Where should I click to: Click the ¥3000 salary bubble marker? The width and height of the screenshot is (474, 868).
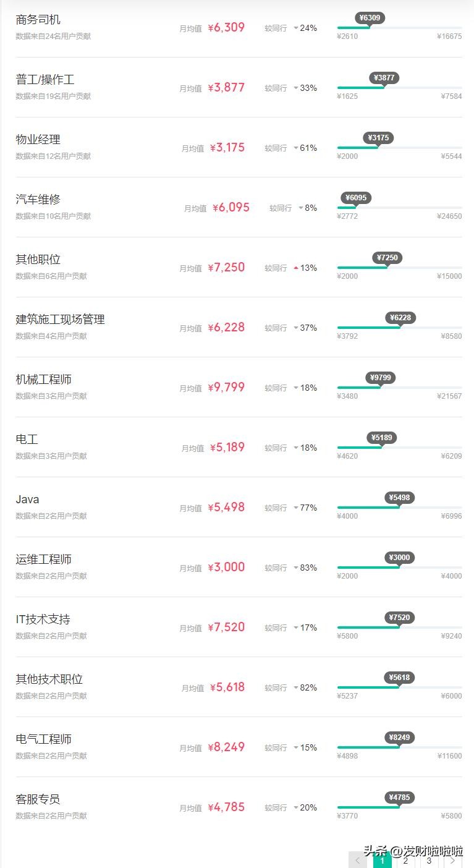click(399, 557)
